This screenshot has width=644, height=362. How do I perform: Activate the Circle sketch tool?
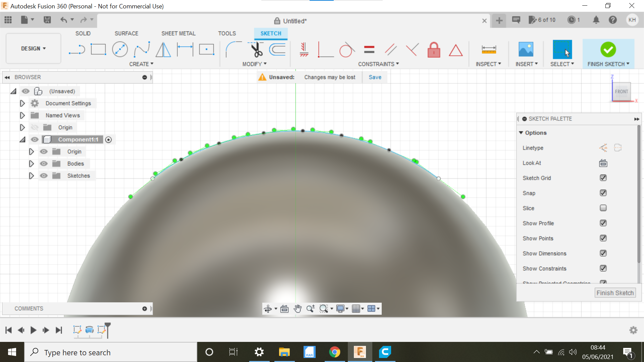click(x=120, y=49)
